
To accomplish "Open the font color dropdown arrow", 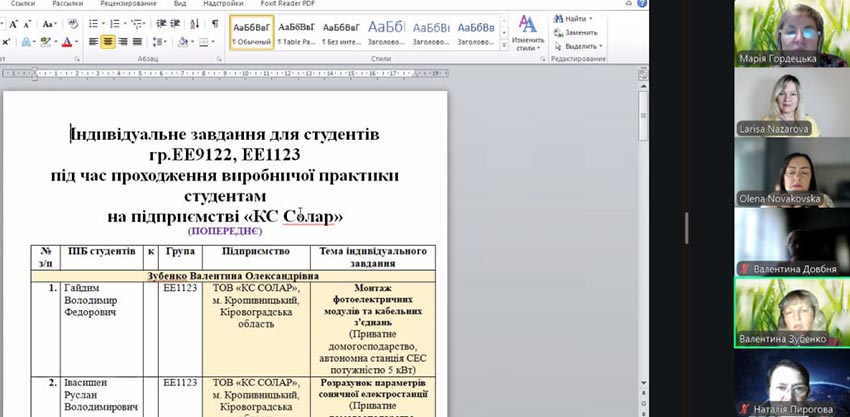I will click(75, 42).
